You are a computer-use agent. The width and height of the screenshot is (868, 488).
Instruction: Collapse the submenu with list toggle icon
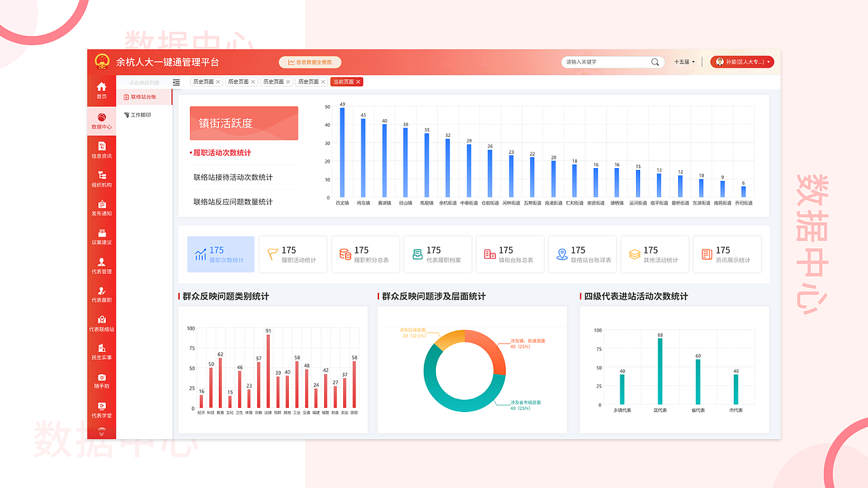click(x=176, y=82)
